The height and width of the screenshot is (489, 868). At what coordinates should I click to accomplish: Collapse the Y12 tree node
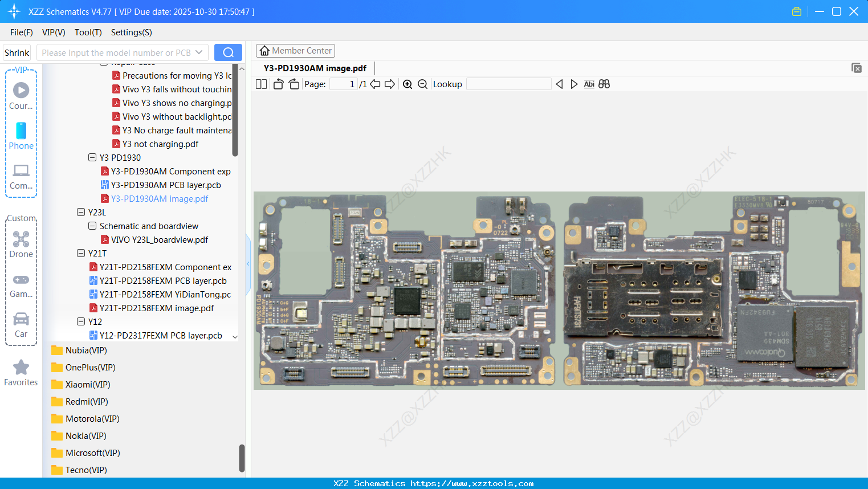click(81, 321)
